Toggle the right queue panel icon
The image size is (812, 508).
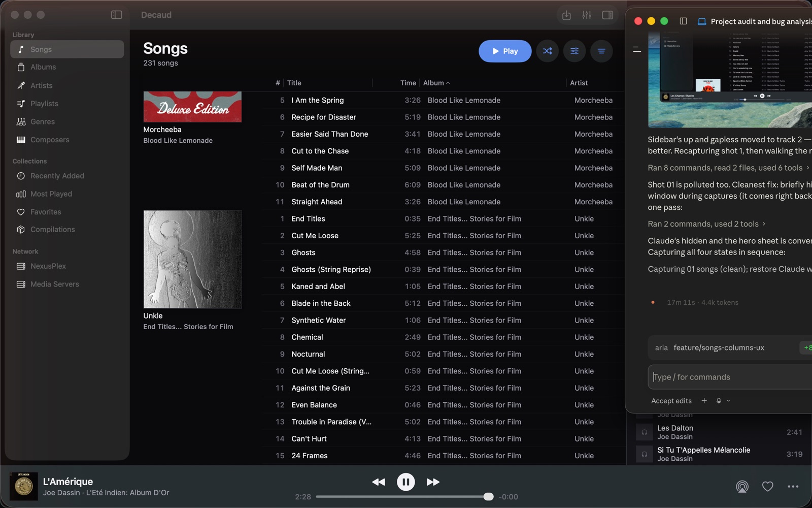607,15
